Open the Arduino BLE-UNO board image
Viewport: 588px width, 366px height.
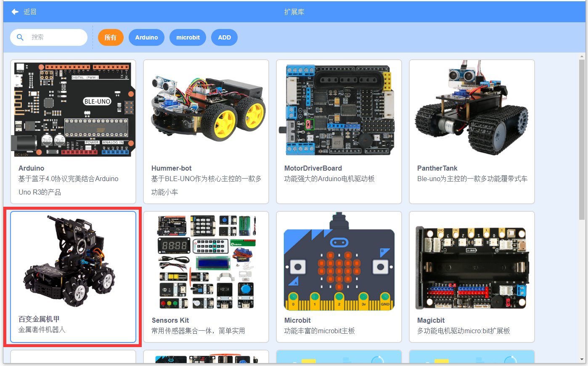[x=73, y=110]
